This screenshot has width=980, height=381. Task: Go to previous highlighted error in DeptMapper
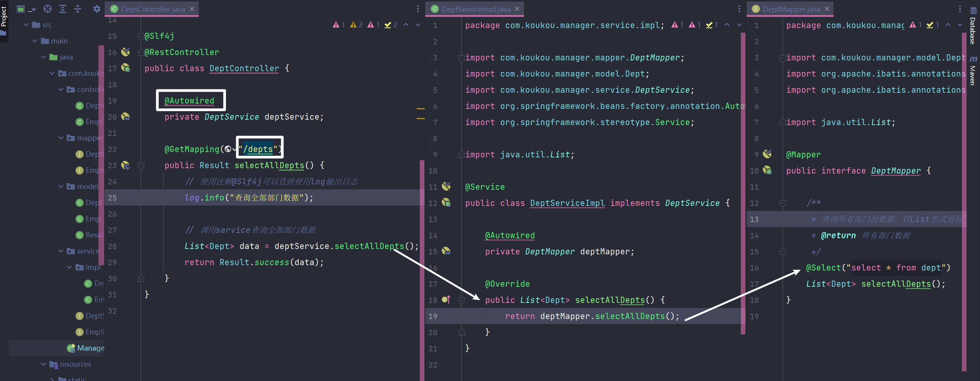pyautogui.click(x=948, y=25)
